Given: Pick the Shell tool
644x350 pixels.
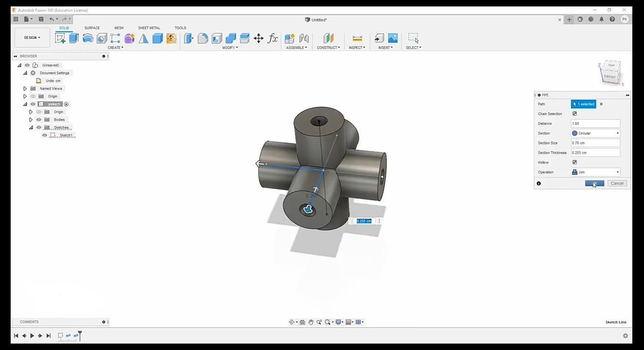Looking at the screenshot, I should coord(217,38).
